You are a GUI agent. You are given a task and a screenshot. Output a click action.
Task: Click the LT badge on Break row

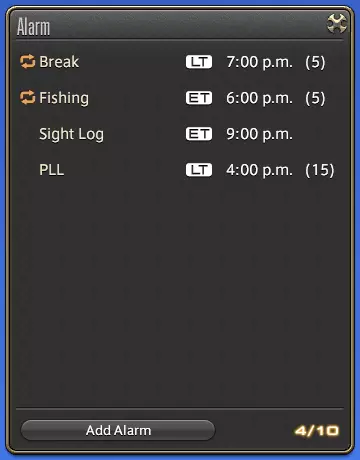(x=199, y=62)
